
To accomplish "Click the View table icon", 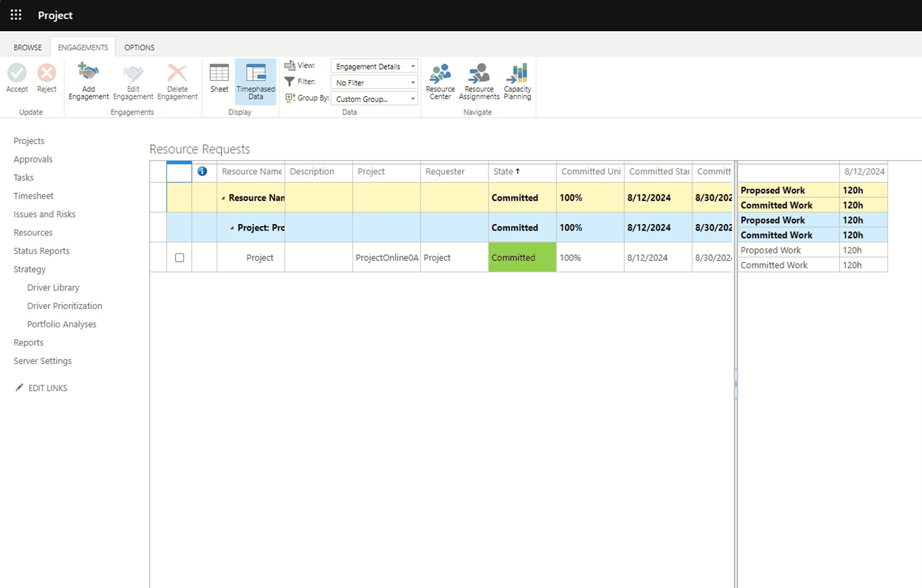I will [290, 65].
